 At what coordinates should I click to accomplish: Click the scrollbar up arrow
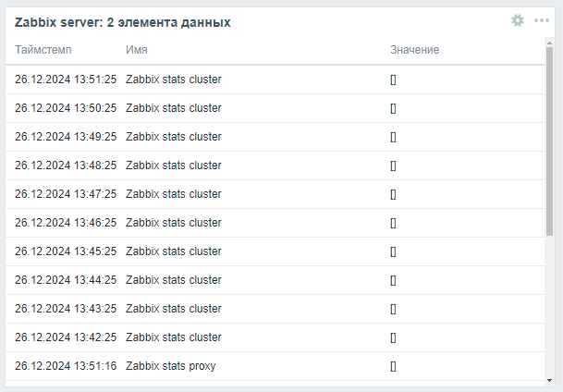coord(549,43)
